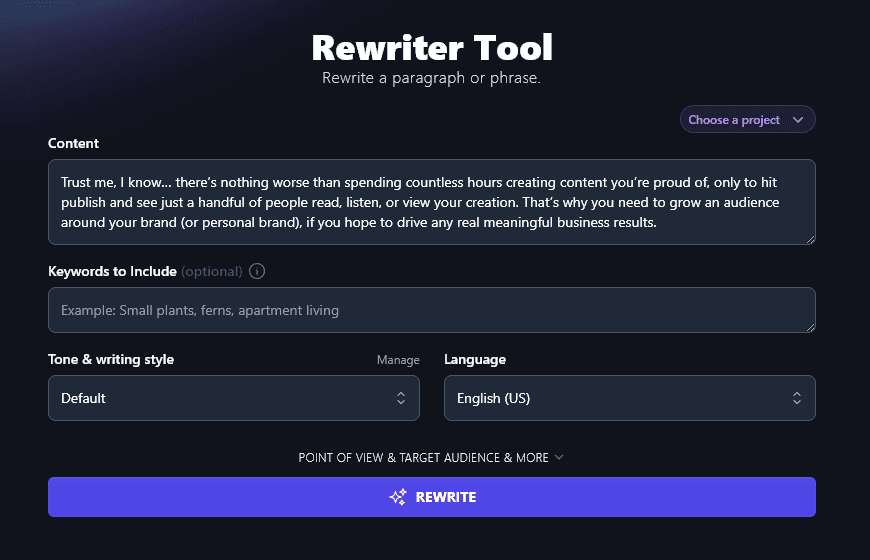Click the Keywords to Include label
Screen dimensions: 870x560
pos(112,271)
